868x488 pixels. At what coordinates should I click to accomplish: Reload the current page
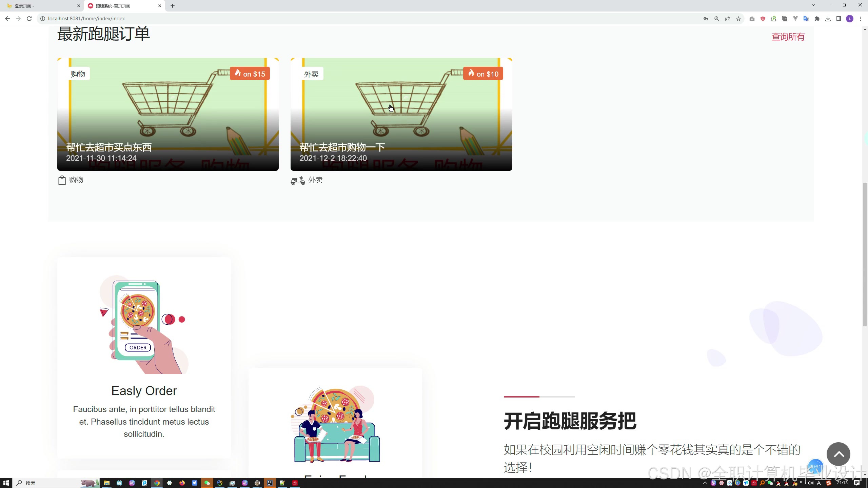[29, 19]
